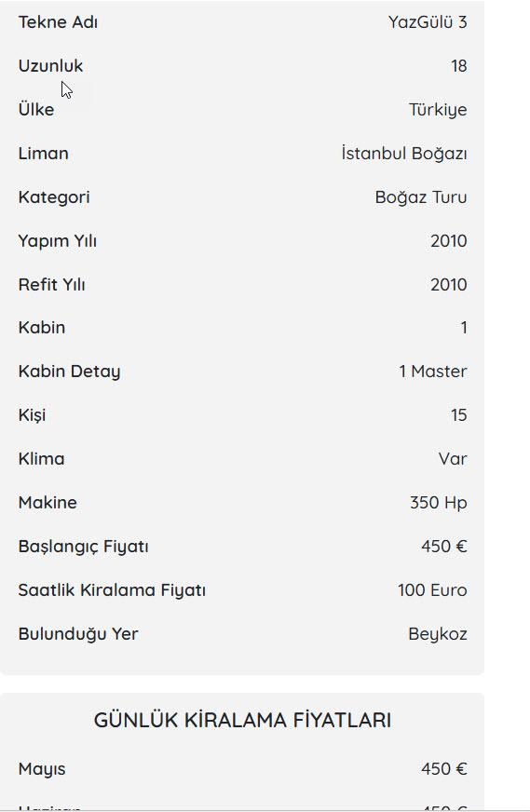Viewport: 530px width, 812px height.
Task: Click the Yapım Yılı 2010 value
Action: [449, 241]
